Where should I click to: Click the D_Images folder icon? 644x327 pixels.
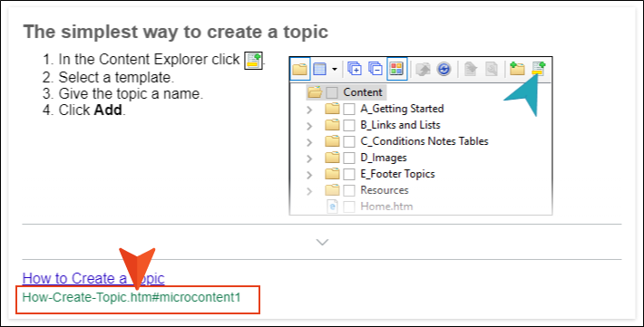point(332,158)
